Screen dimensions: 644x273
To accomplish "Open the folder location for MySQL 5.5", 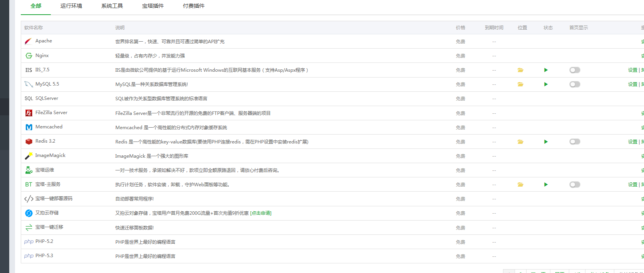I will [520, 84].
